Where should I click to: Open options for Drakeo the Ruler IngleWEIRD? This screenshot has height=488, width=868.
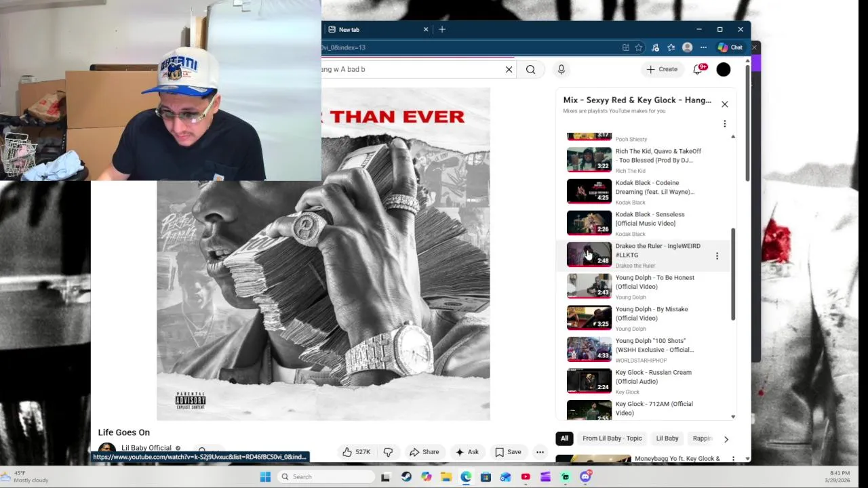[x=717, y=256]
